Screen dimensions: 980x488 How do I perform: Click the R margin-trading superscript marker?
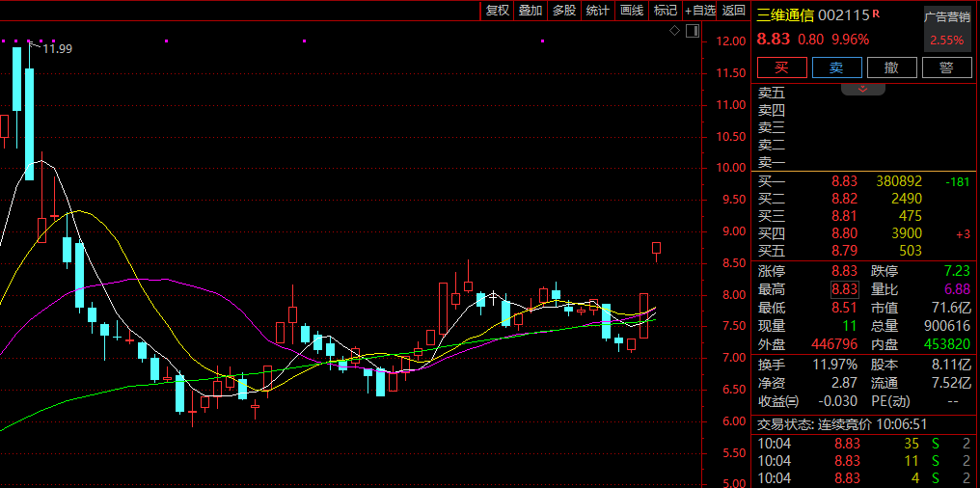[x=876, y=13]
